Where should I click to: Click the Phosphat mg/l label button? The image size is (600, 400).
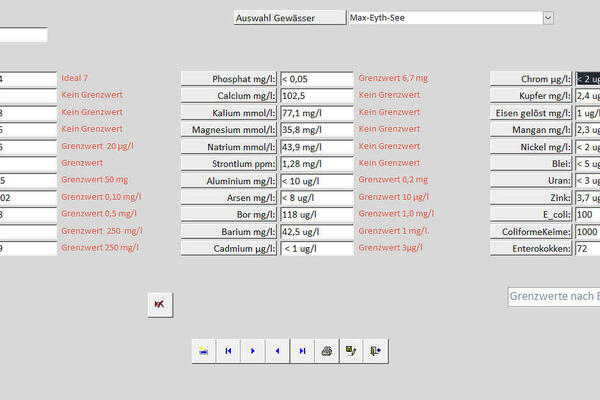coord(228,79)
